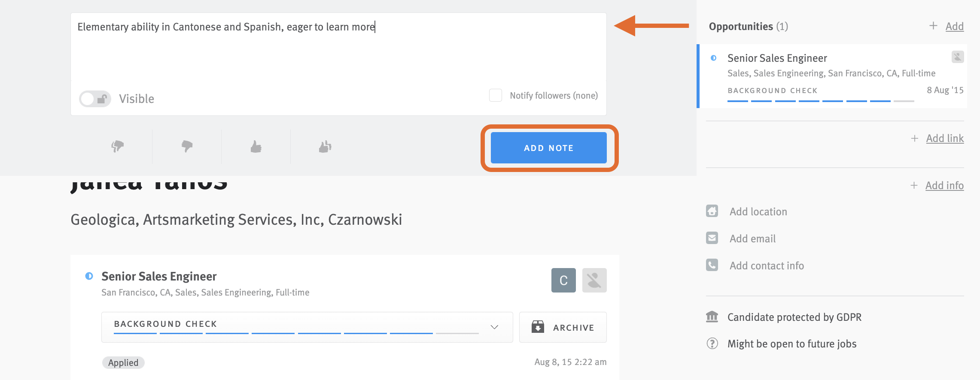The width and height of the screenshot is (980, 380).
Task: Select the strong thumbs-down rating icon
Action: tap(117, 146)
